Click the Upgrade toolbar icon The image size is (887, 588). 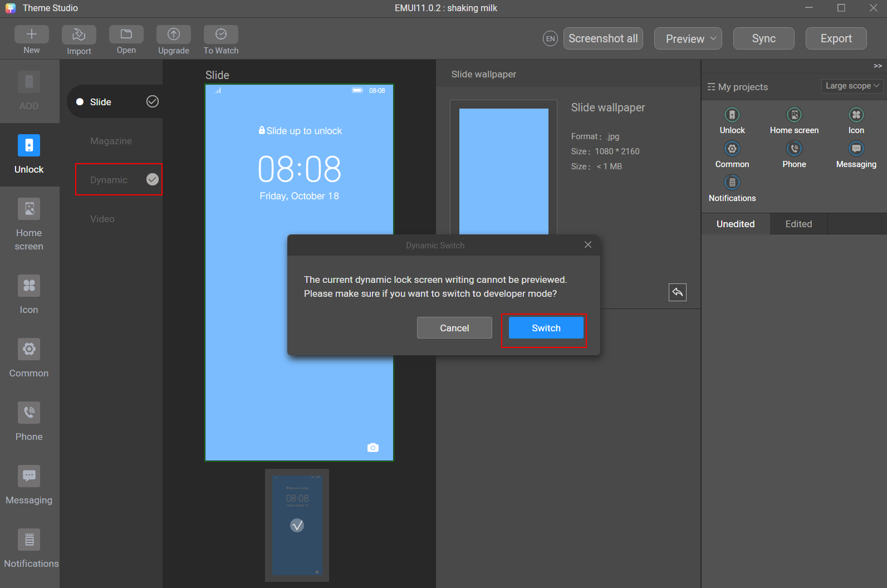[173, 35]
